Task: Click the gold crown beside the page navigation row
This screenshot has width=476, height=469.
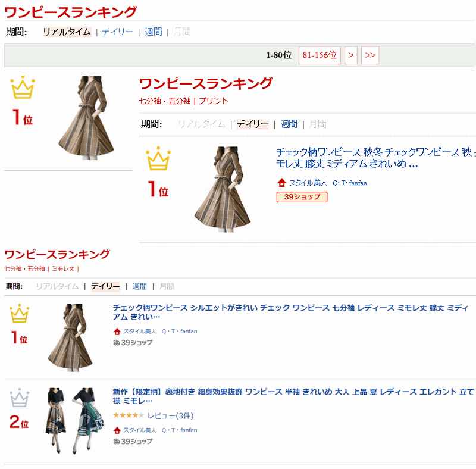Action: click(x=23, y=87)
